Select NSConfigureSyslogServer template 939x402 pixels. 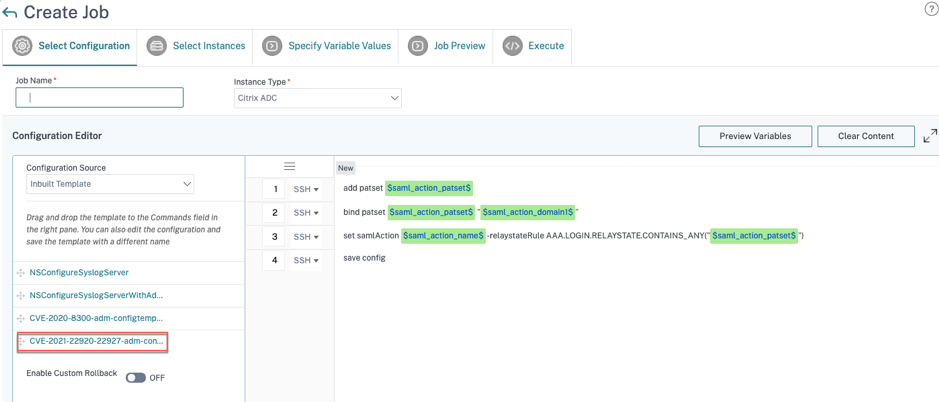pyautogui.click(x=79, y=273)
